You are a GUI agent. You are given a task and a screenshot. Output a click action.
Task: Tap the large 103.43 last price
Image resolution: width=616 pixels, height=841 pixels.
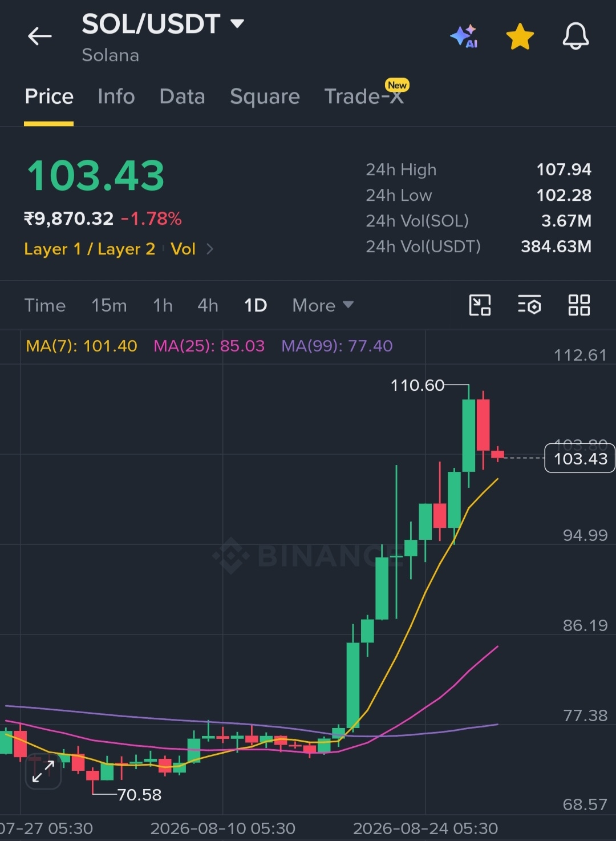tap(96, 176)
